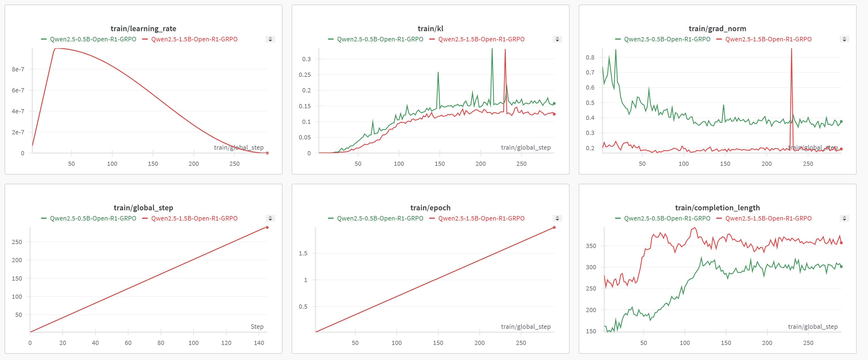Click the green endpoint marker on train/kl curve

point(554,103)
